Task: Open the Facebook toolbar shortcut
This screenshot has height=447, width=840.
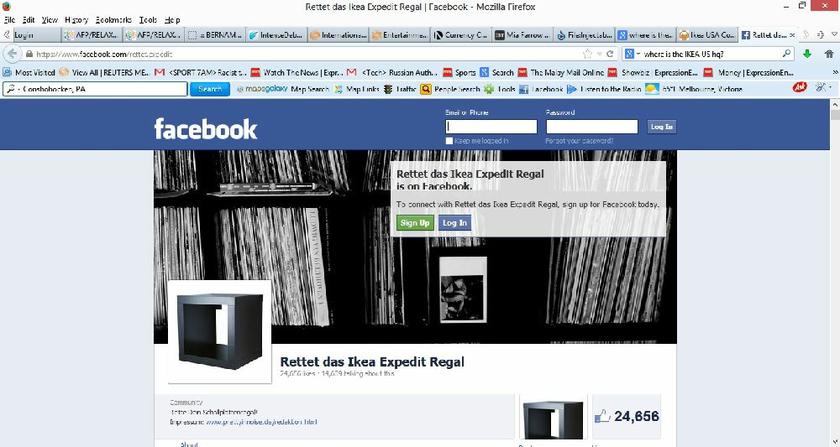Action: [x=541, y=89]
